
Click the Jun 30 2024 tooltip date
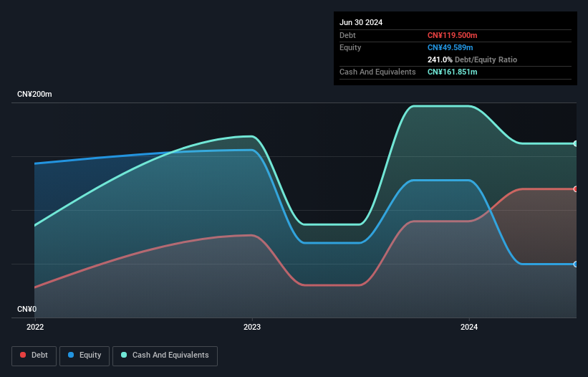point(361,22)
